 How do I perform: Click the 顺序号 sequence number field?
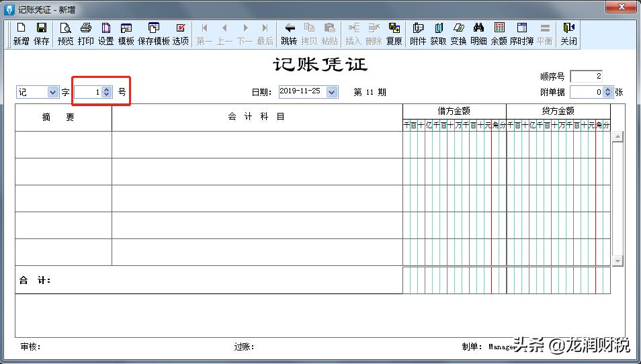[x=586, y=77]
